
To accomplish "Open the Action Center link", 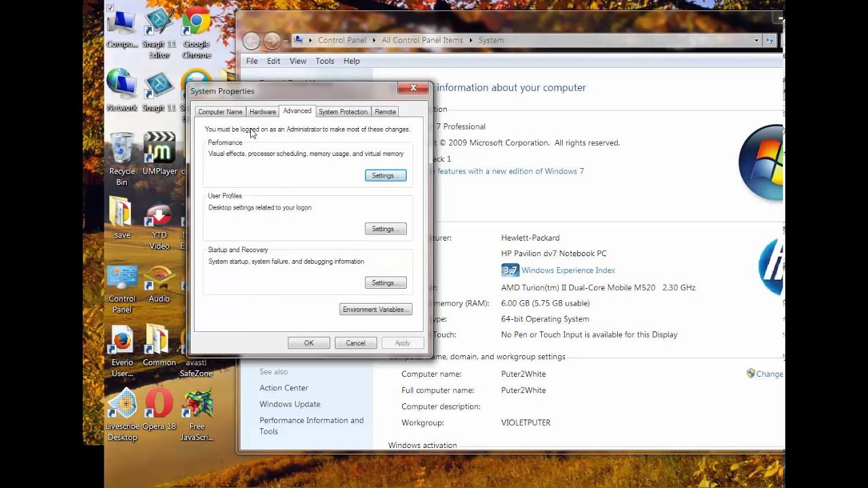I will (x=283, y=388).
